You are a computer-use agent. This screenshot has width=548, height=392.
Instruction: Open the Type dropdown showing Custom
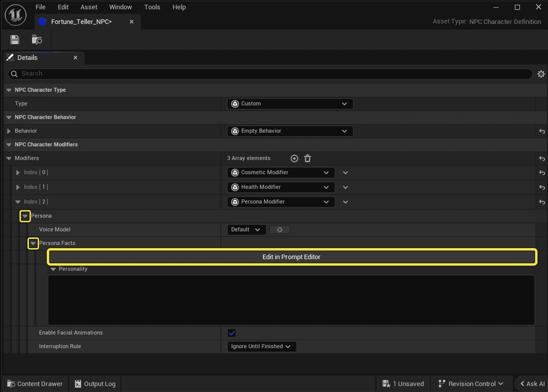pyautogui.click(x=290, y=104)
